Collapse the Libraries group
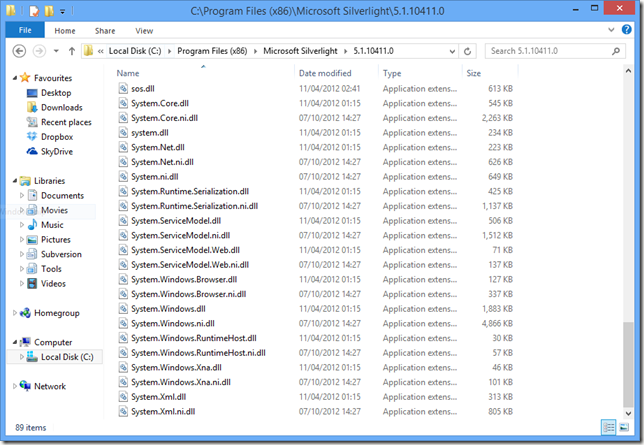Viewport: 644px width, 445px height. pos(15,180)
